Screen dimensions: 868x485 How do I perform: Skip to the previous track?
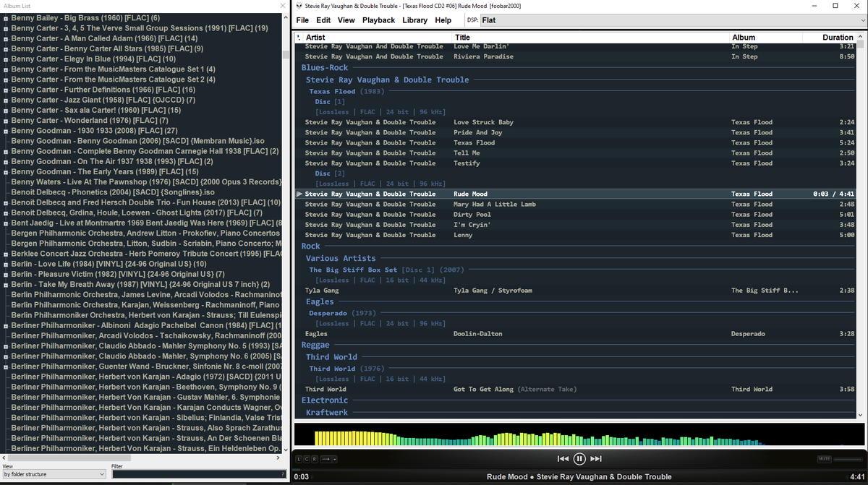point(563,459)
